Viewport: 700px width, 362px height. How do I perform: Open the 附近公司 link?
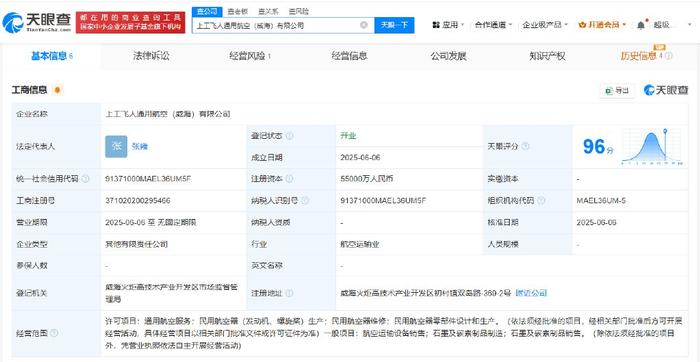[x=531, y=293]
